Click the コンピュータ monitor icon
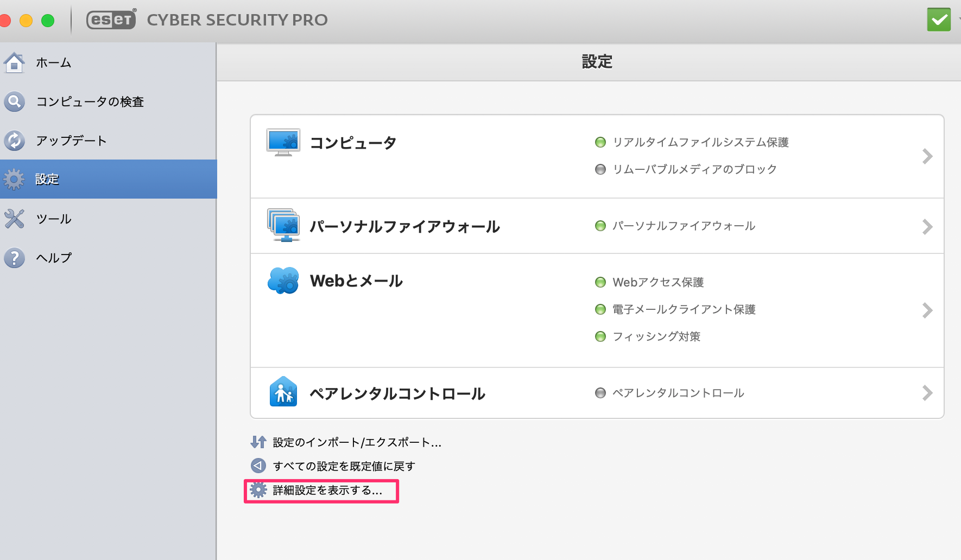The width and height of the screenshot is (961, 560). coord(283,143)
